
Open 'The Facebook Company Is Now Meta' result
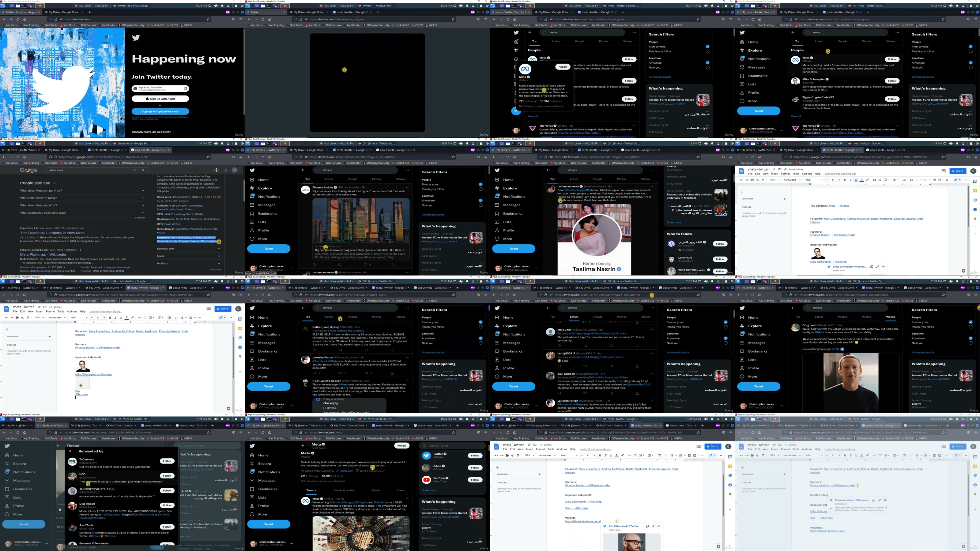52,233
